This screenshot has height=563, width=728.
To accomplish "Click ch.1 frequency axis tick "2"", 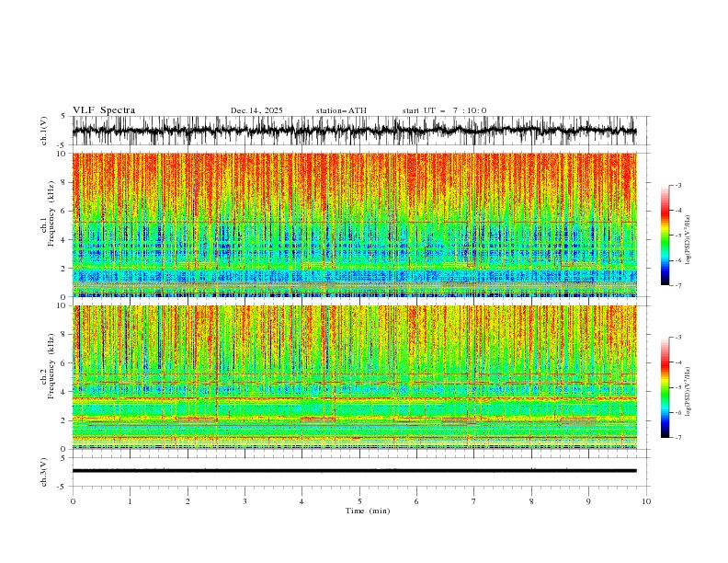I will click(64, 269).
